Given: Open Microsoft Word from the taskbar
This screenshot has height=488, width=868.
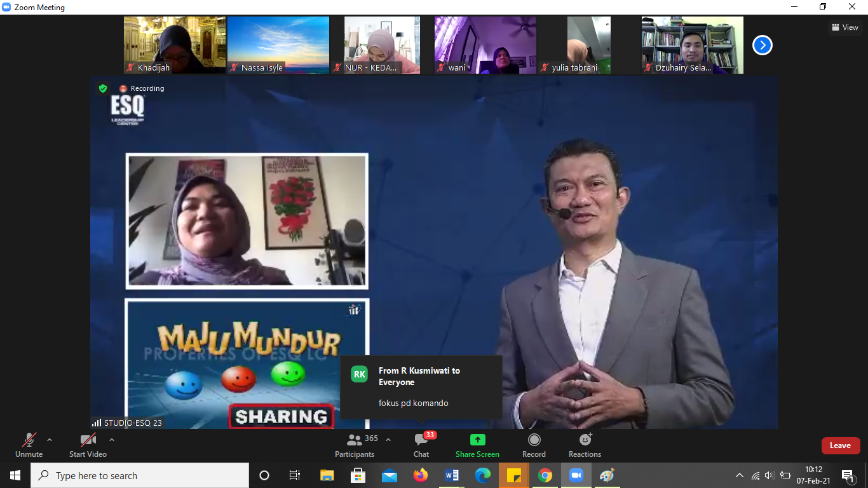Looking at the screenshot, I should 452,475.
